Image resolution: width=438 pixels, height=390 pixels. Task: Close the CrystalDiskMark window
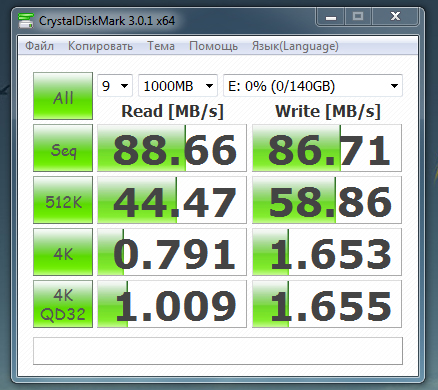395,17
